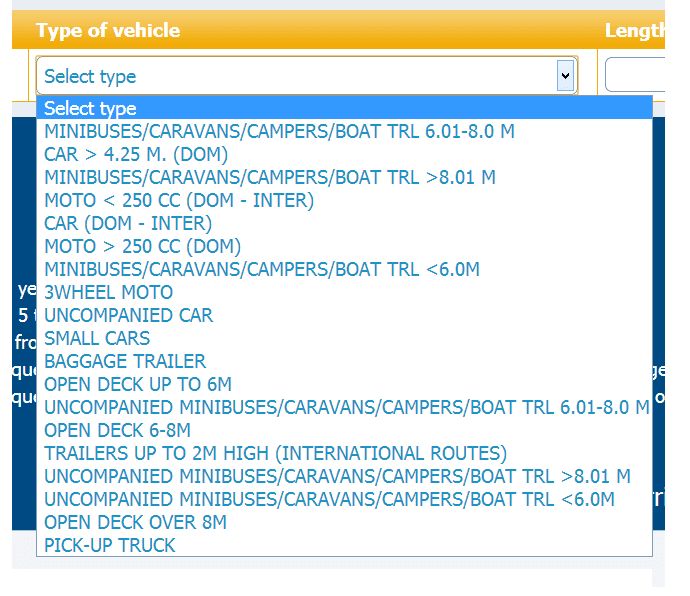Pick MINIBUSES/CARAVANS/CAMPERS/BOAT TRL <6.0M option
The height and width of the screenshot is (596, 690).
[262, 269]
